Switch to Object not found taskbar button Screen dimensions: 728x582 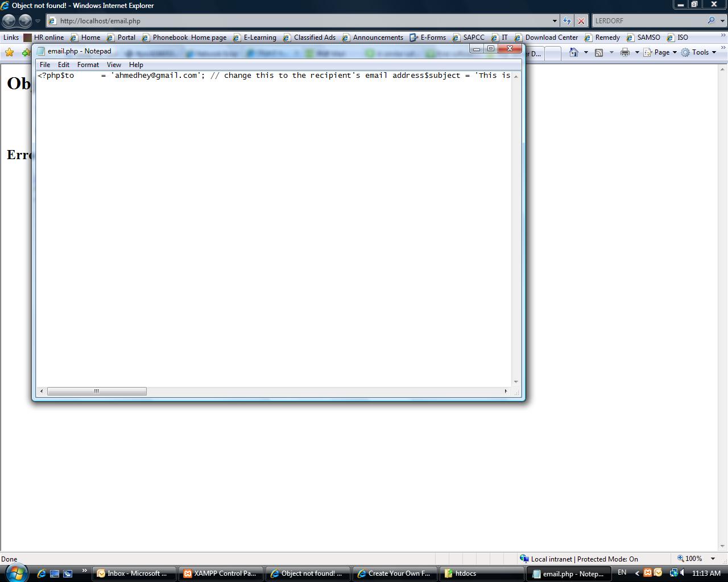tap(308, 573)
